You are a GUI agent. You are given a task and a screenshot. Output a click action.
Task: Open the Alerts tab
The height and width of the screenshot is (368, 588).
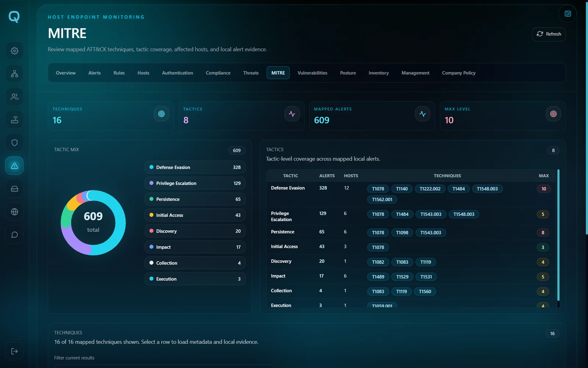pos(94,73)
